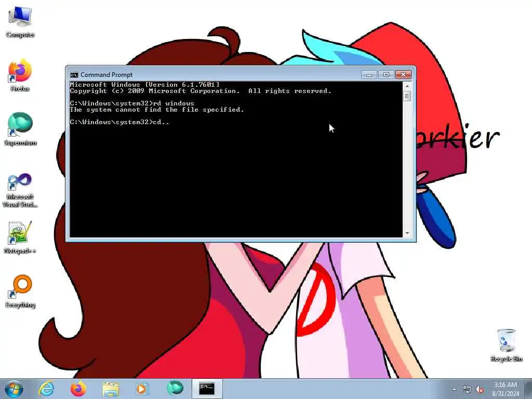
Task: Open the Computer desktop icon
Action: coord(20,22)
